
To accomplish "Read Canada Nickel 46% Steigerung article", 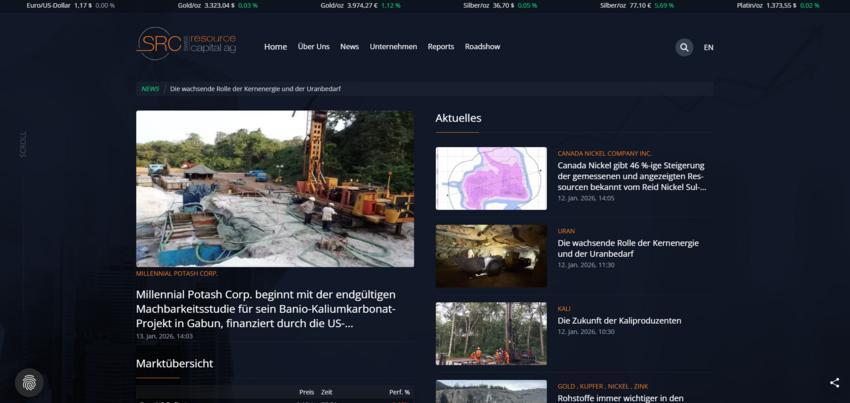I will (632, 176).
